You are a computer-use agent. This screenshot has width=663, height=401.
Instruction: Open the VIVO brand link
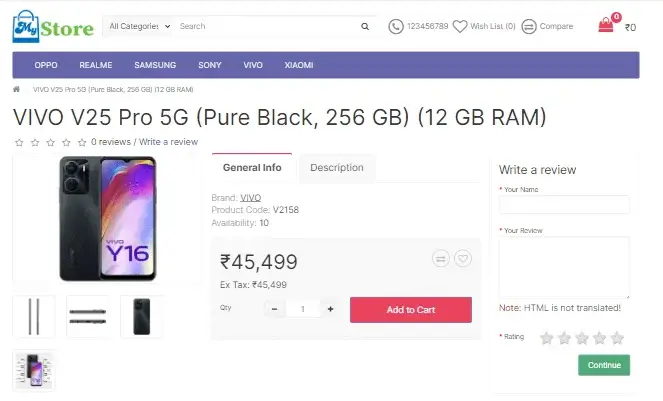[251, 197]
